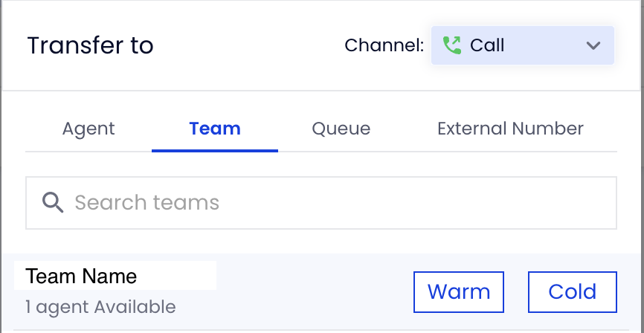Click the 'Transfer to' heading

click(90, 45)
